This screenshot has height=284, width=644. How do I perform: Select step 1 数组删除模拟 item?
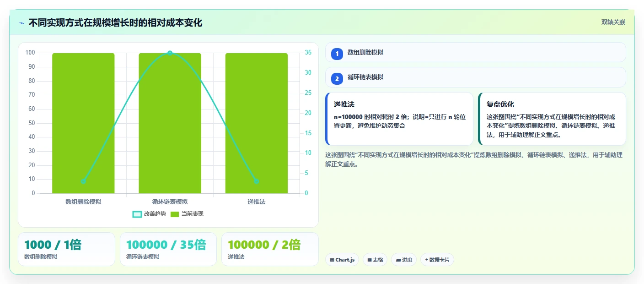(x=475, y=52)
